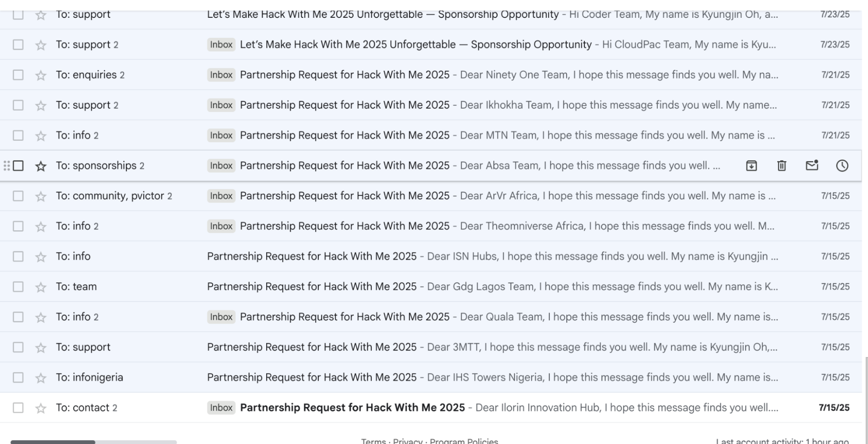Snooze the Absa Team email
Image resolution: width=868 pixels, height=444 pixels.
click(x=842, y=166)
